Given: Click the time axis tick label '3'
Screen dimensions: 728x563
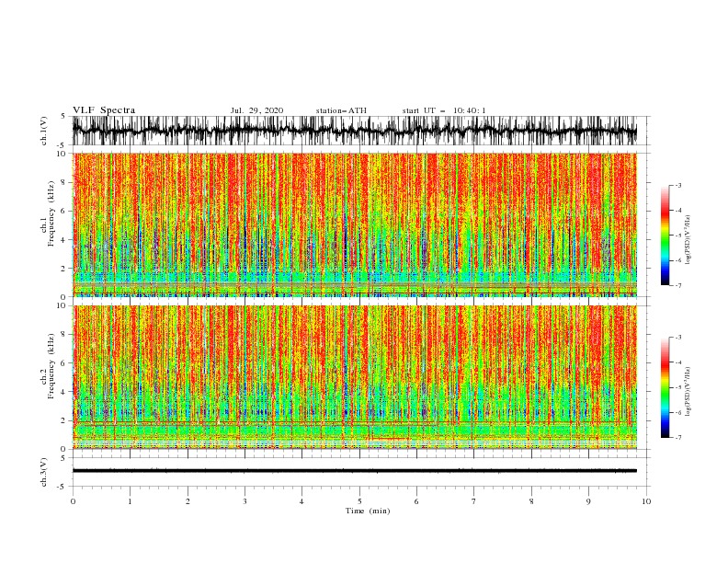Looking at the screenshot, I should click(245, 501).
